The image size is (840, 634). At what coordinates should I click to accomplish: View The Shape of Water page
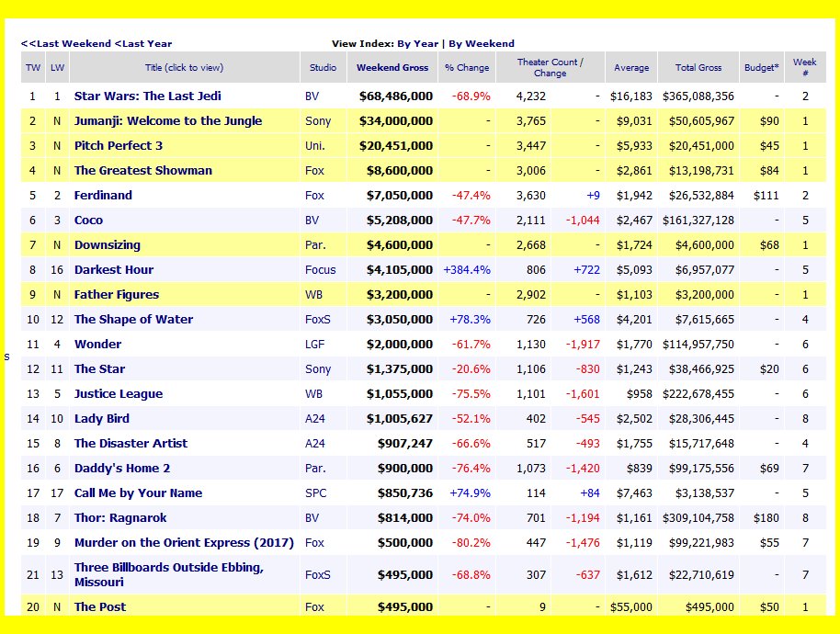(133, 319)
